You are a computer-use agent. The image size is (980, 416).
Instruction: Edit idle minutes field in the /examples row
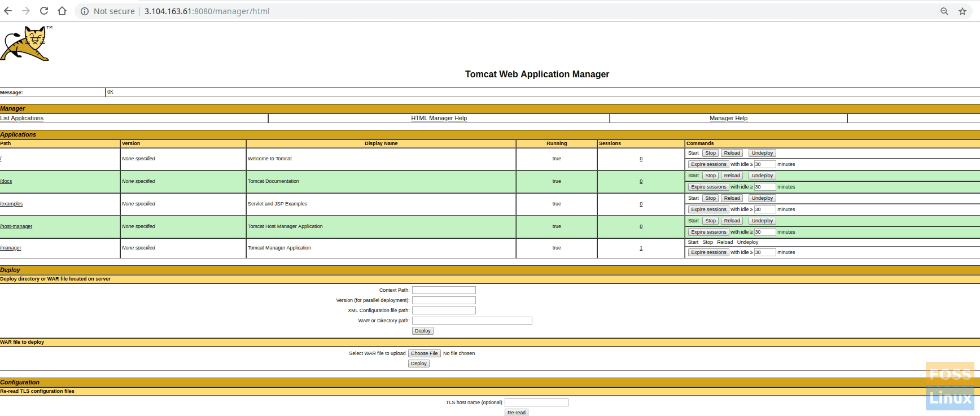click(x=765, y=209)
